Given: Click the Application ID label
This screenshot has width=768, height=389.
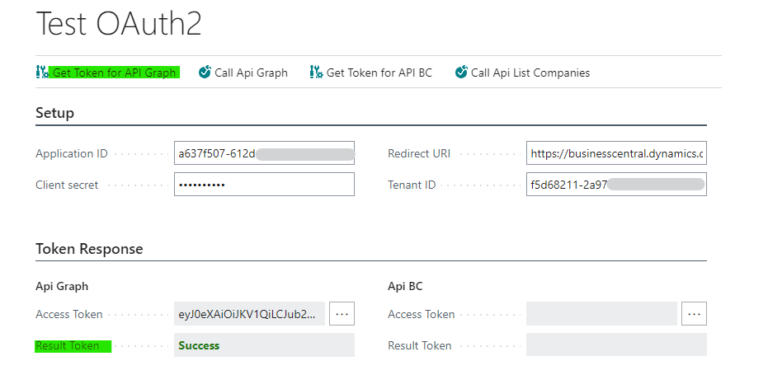Looking at the screenshot, I should [x=72, y=153].
